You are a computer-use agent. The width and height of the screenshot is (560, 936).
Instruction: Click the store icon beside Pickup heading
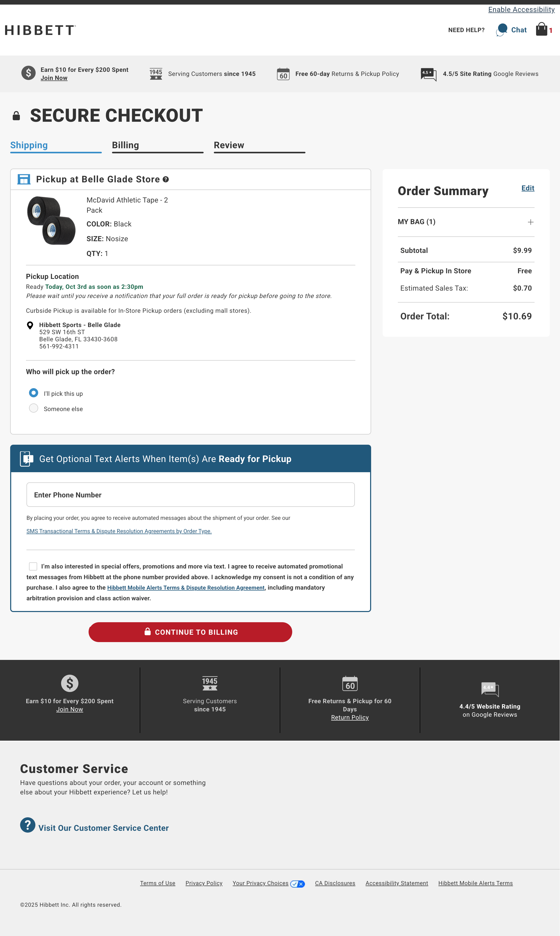(x=24, y=179)
